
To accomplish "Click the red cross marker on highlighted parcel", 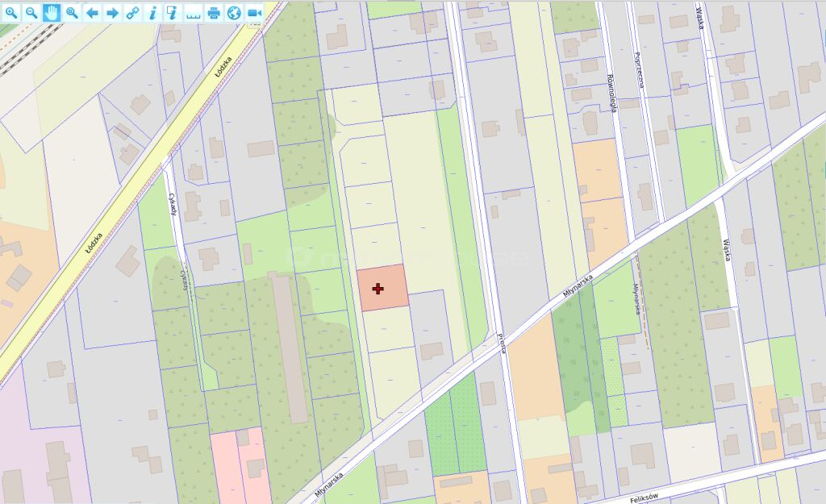I will click(x=378, y=288).
